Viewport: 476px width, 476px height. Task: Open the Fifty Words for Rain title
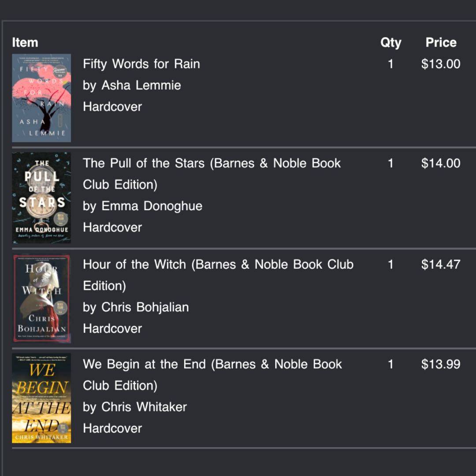coord(141,64)
